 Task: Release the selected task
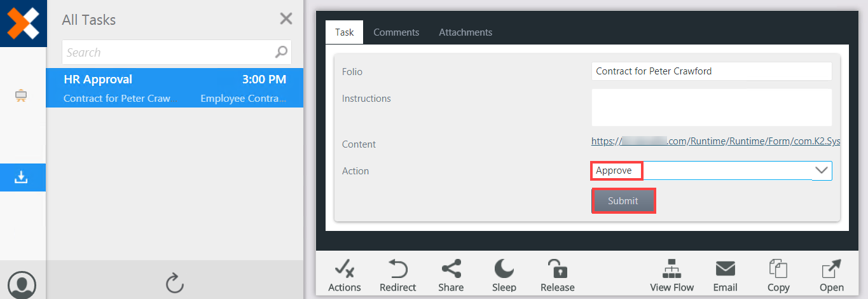558,275
